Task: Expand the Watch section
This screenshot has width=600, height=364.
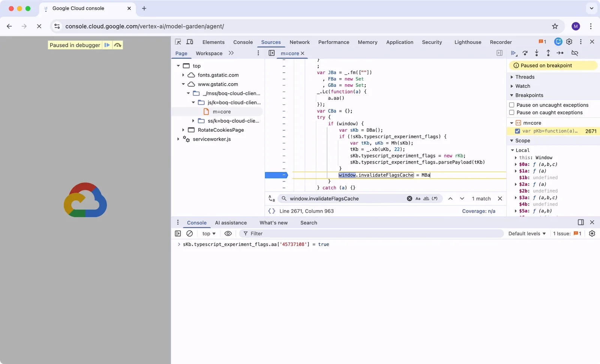Action: pos(523,86)
